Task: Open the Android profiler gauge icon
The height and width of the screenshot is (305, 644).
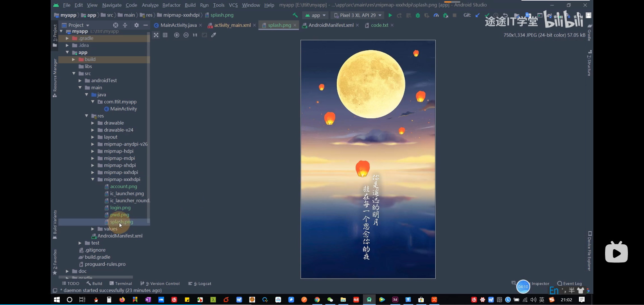Action: coord(436,15)
